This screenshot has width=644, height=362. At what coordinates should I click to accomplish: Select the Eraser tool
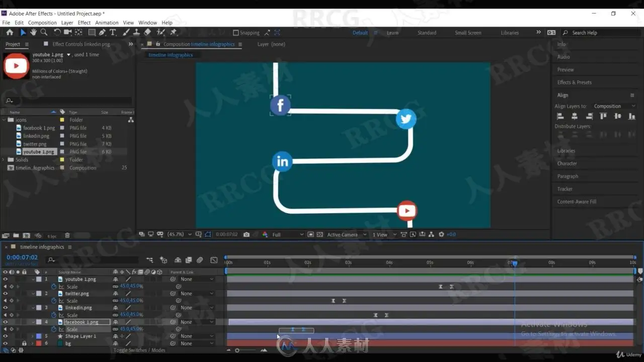(x=147, y=32)
